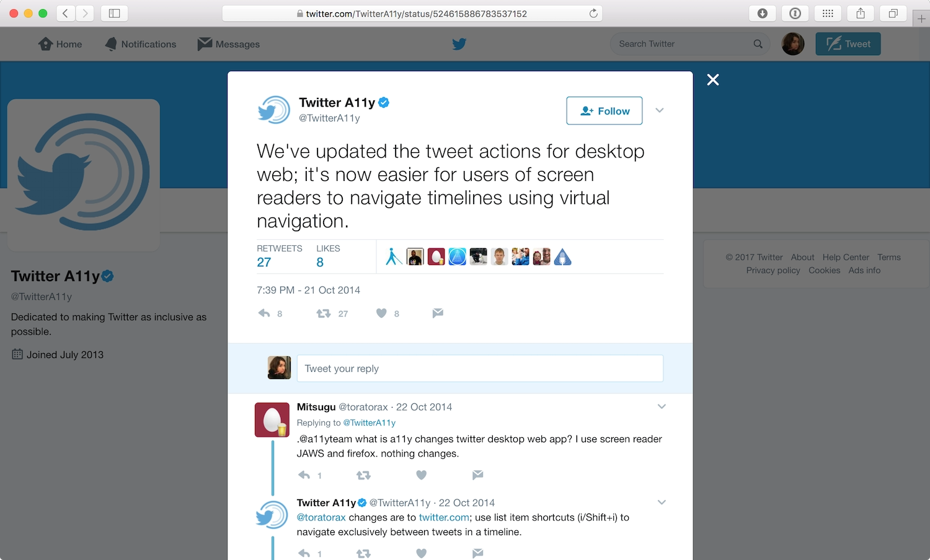930x560 pixels.
Task: Open the twitter.com link in the reply
Action: 443,517
